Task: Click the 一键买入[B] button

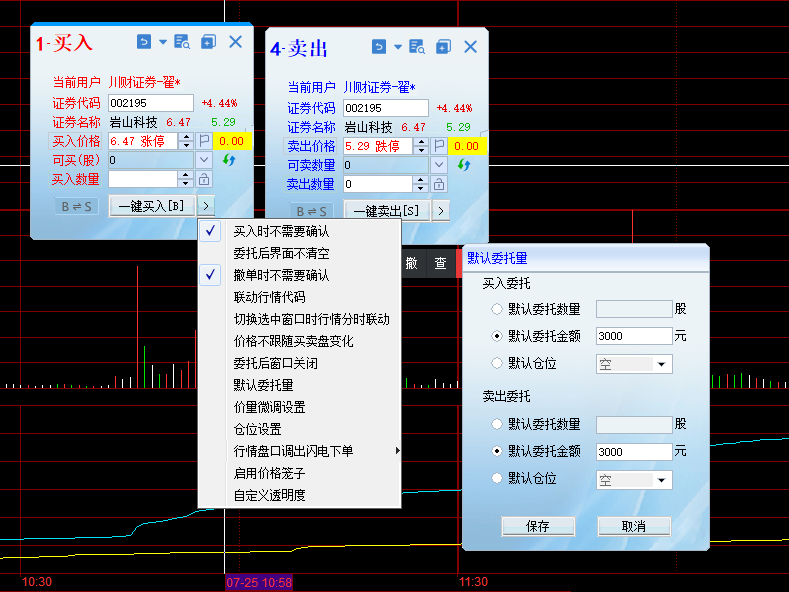Action: (x=151, y=206)
